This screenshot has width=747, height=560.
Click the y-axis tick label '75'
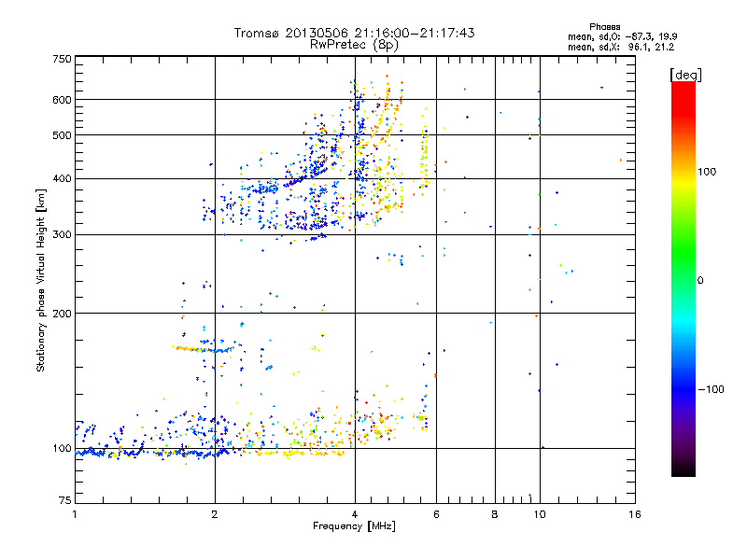(65, 500)
